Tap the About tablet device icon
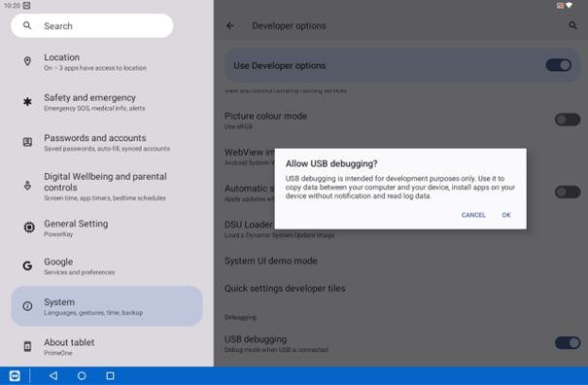The width and height of the screenshot is (588, 385). 27,346
